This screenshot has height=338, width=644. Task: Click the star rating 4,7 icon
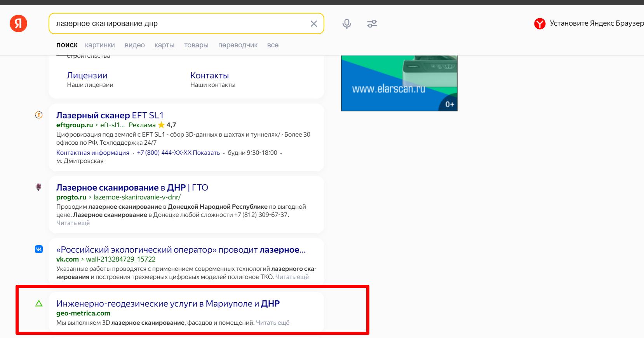point(161,125)
